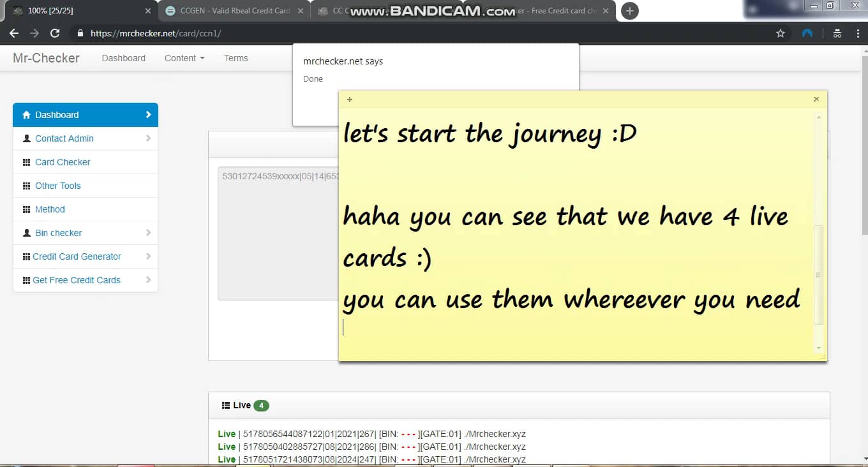Click the sidebar Dashboard home icon
868x467 pixels.
tap(26, 115)
